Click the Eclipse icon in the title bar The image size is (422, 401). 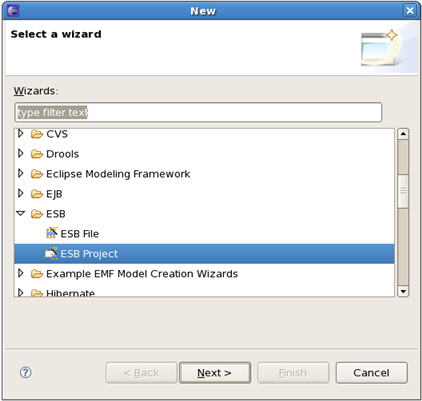(13, 10)
